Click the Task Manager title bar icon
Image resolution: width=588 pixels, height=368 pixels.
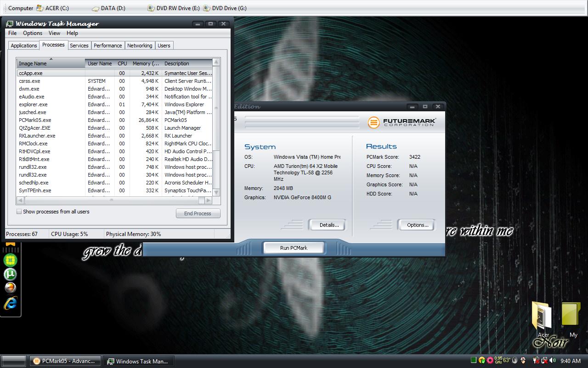[10, 24]
